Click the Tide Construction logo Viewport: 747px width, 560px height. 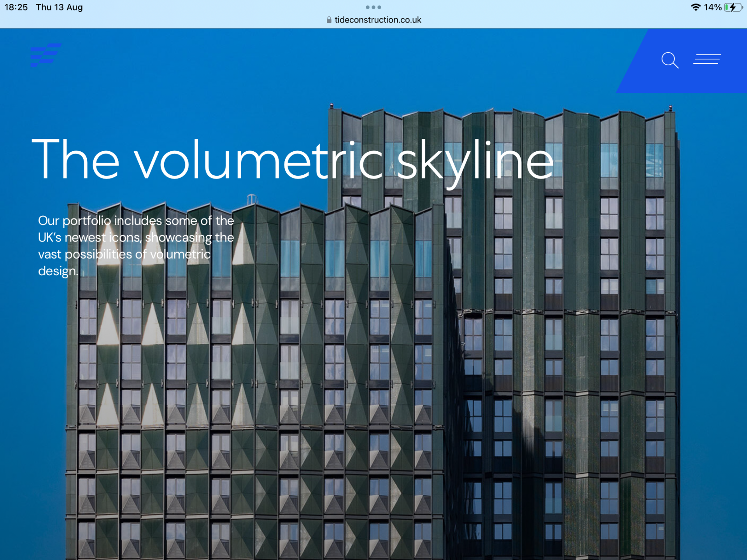coord(46,55)
